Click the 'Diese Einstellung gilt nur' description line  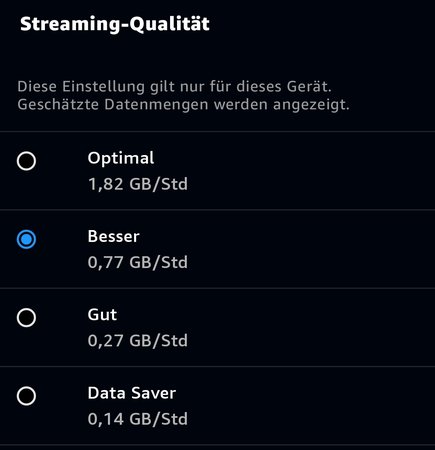click(x=174, y=87)
